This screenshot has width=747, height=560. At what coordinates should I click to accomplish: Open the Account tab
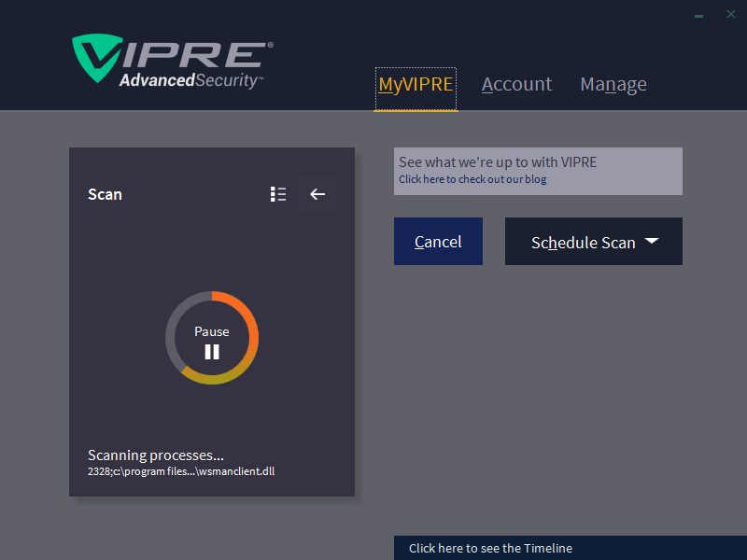pos(516,85)
